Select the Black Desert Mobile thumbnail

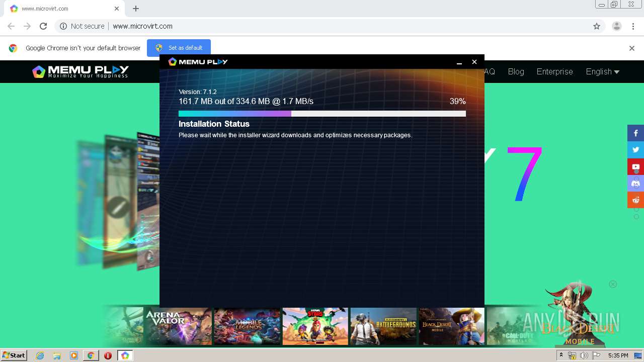[452, 326]
